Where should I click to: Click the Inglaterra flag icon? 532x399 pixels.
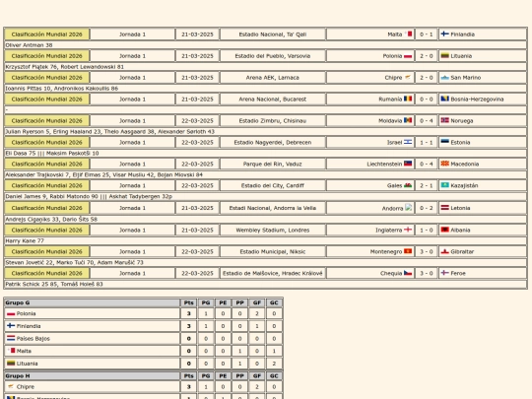408,230
